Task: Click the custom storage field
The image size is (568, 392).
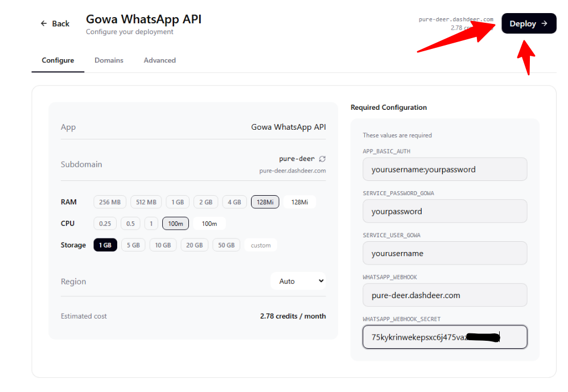Action: (261, 245)
